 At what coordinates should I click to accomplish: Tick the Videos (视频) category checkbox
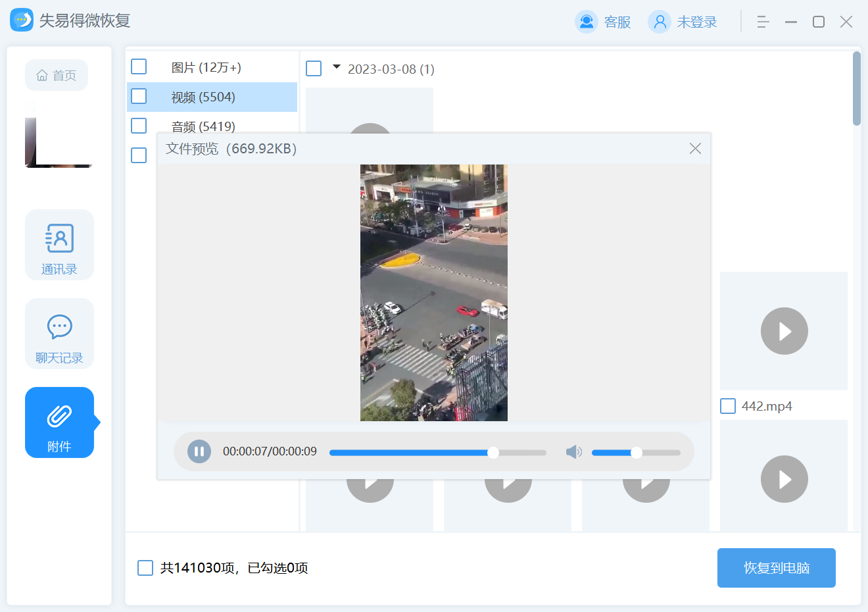[139, 97]
